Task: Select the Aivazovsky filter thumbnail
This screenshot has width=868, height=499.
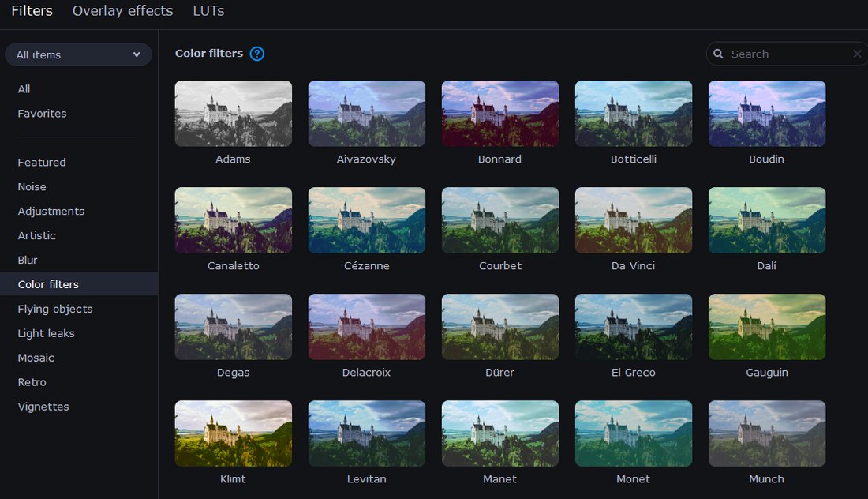Action: tap(366, 114)
